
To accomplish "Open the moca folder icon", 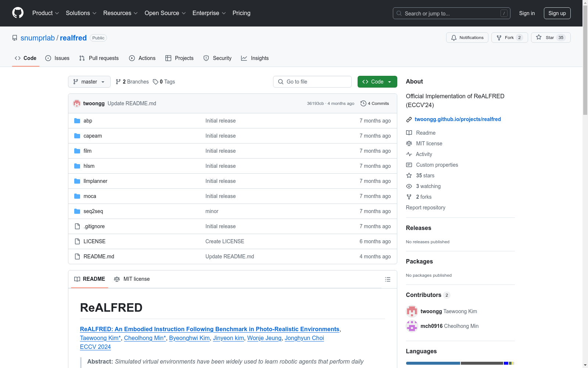I will pos(77,196).
